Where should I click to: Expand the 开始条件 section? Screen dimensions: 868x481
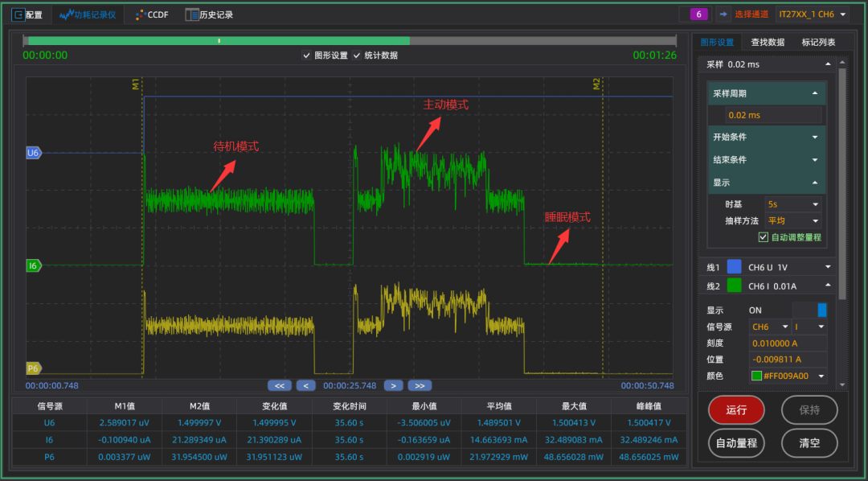pyautogui.click(x=766, y=138)
